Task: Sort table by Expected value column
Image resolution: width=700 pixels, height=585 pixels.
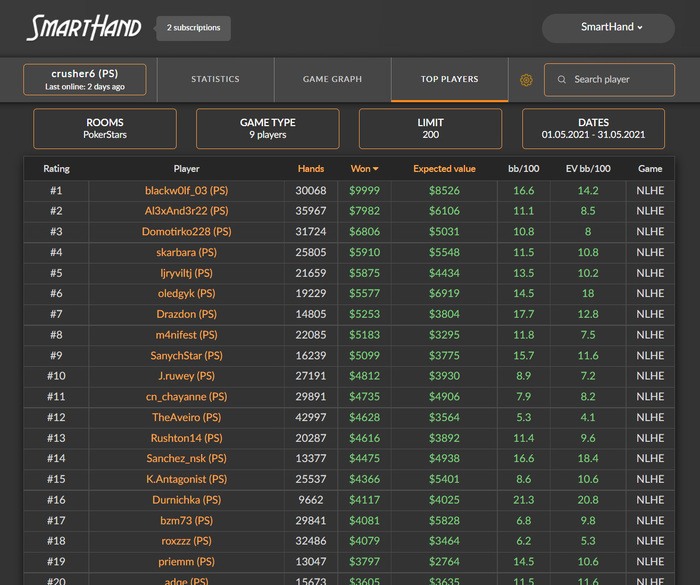Action: point(444,169)
